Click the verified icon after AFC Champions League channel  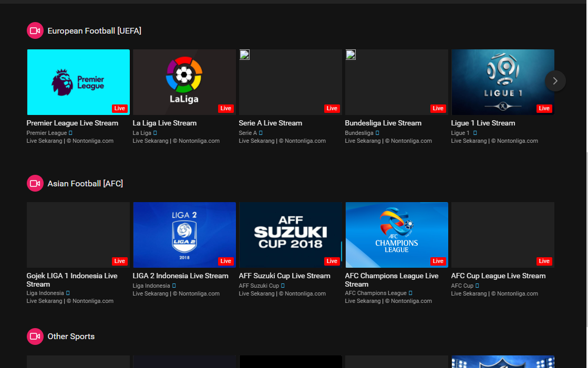point(410,293)
